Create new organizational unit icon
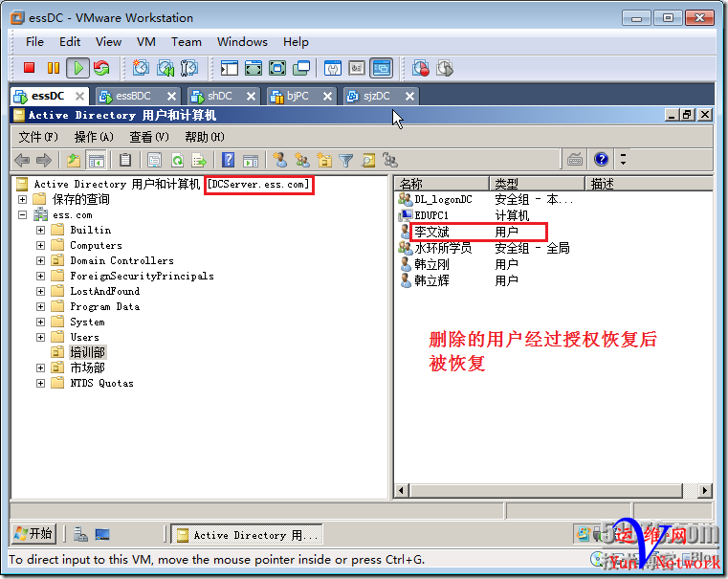 (324, 161)
